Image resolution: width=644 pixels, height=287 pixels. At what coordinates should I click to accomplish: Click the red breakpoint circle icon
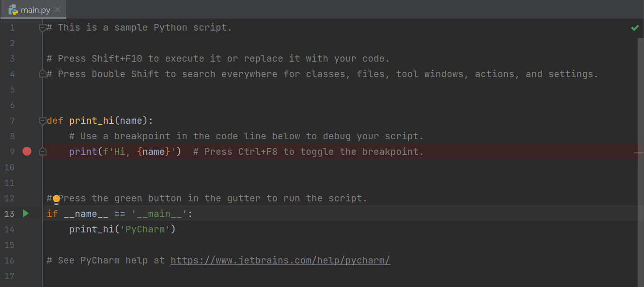pos(27,151)
